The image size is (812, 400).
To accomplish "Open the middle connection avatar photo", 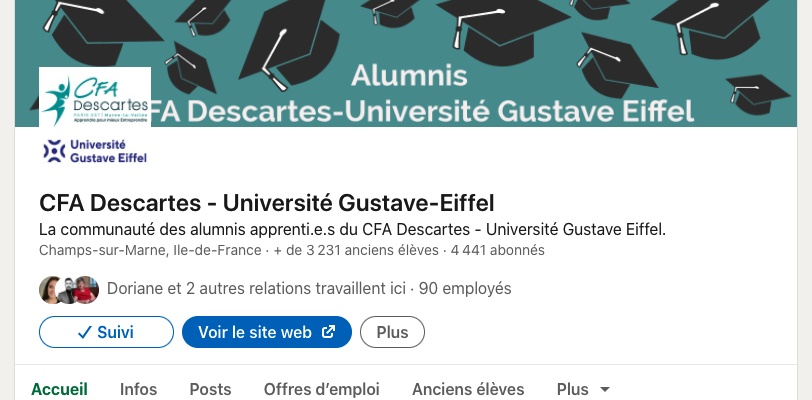I will (69, 289).
